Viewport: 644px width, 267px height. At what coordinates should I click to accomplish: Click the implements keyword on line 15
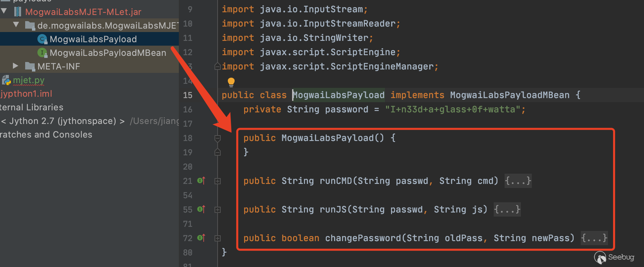point(417,95)
